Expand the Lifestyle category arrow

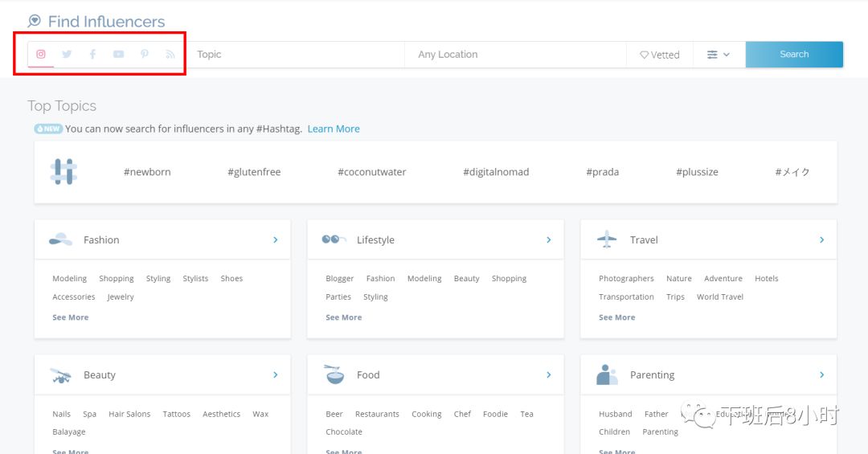(x=549, y=239)
